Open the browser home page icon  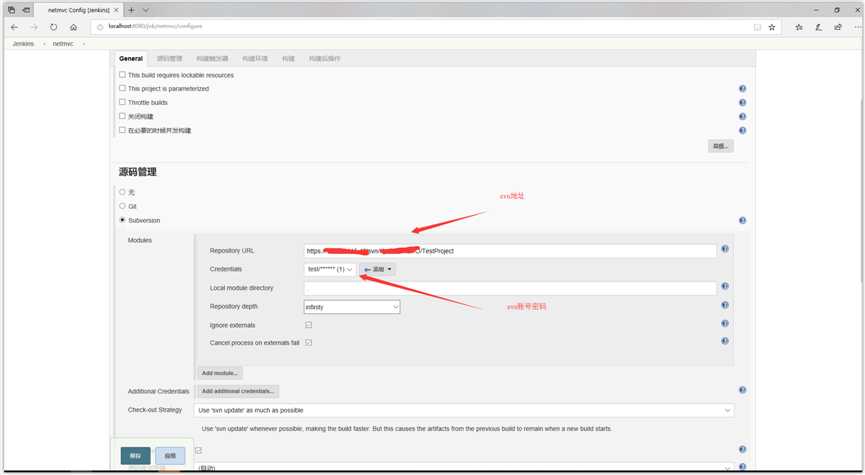pos(73,27)
